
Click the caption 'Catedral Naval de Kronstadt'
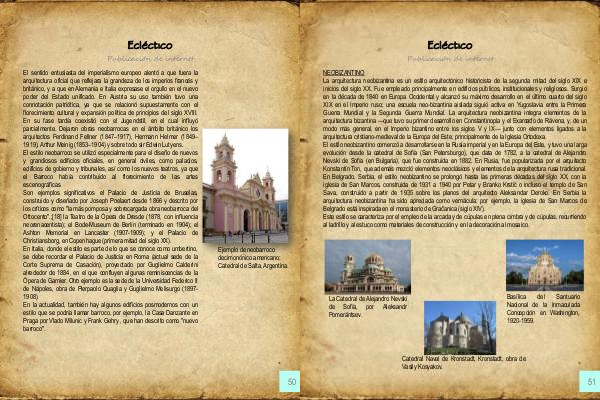439,359
